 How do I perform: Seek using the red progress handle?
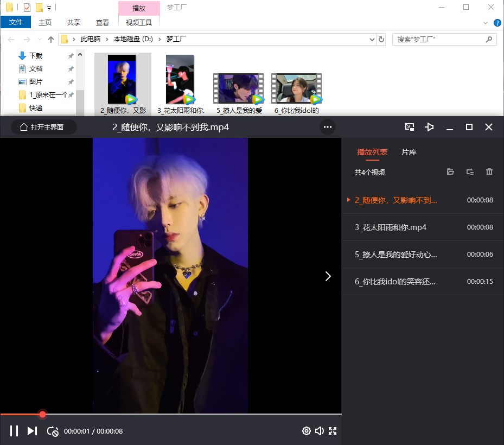[x=42, y=414]
